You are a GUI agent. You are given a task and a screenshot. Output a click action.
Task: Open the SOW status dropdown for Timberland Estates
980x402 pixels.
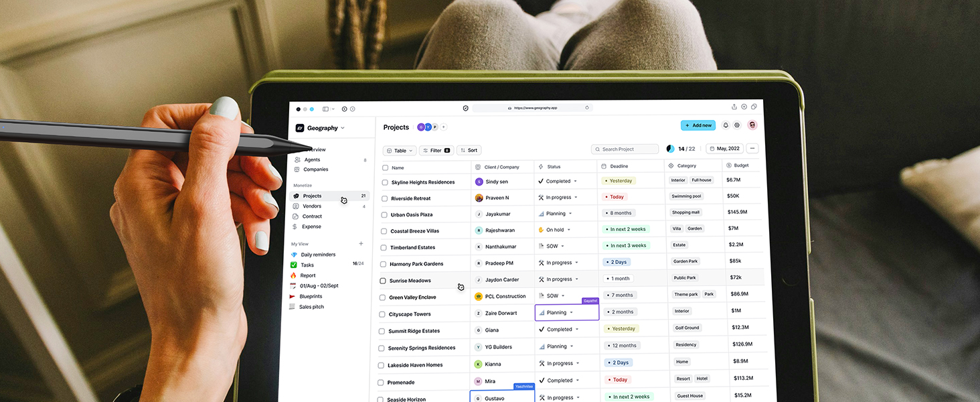coord(563,247)
